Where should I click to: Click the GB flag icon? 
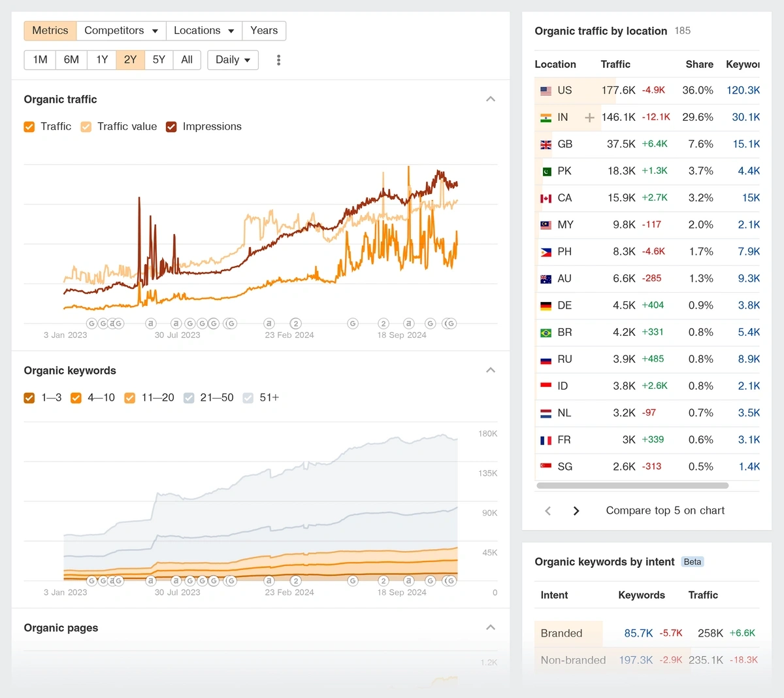point(546,144)
